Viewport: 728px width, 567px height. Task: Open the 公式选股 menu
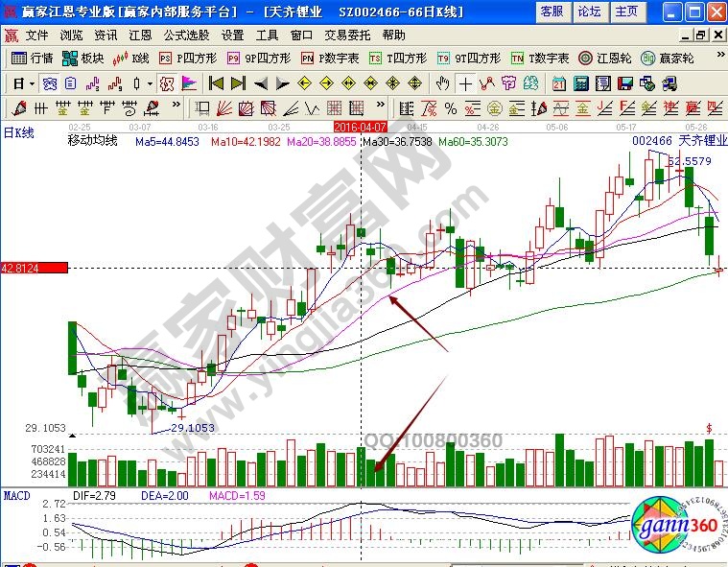coord(184,35)
